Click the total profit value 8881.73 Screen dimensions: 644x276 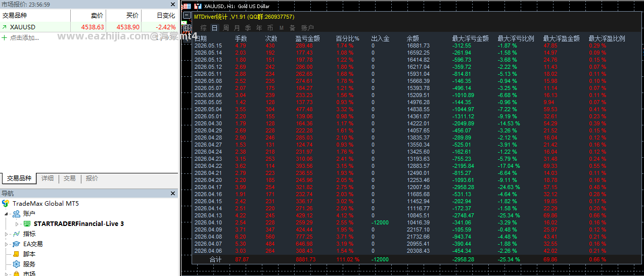[x=306, y=259]
